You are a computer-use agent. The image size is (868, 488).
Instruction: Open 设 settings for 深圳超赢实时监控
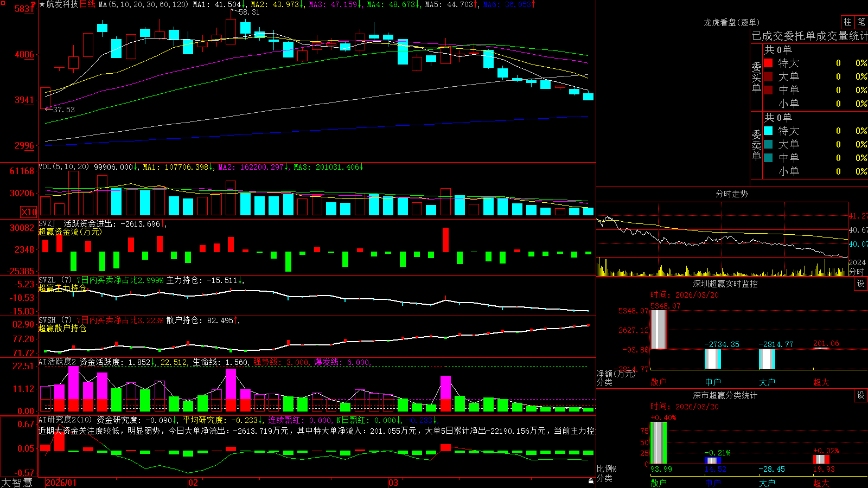pos(861,284)
